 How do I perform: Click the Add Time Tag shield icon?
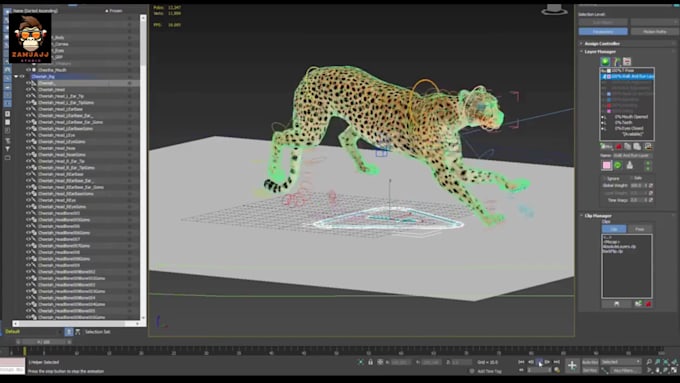pyautogui.click(x=472, y=371)
